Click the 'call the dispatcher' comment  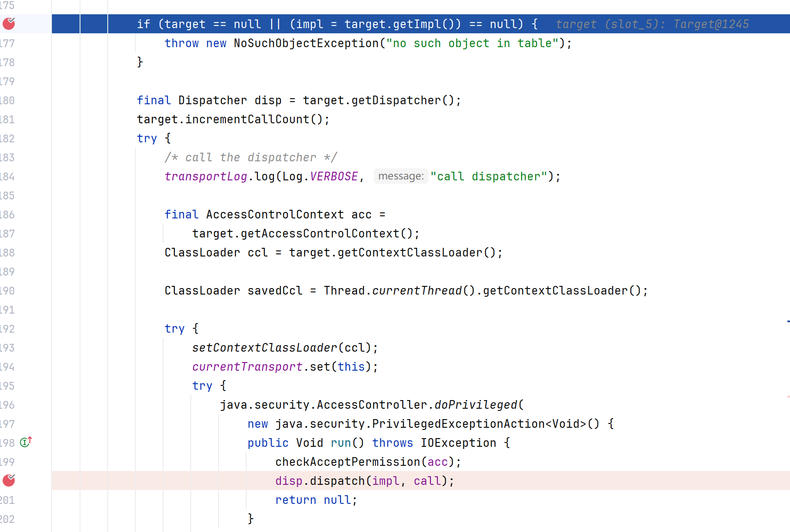pyautogui.click(x=250, y=157)
